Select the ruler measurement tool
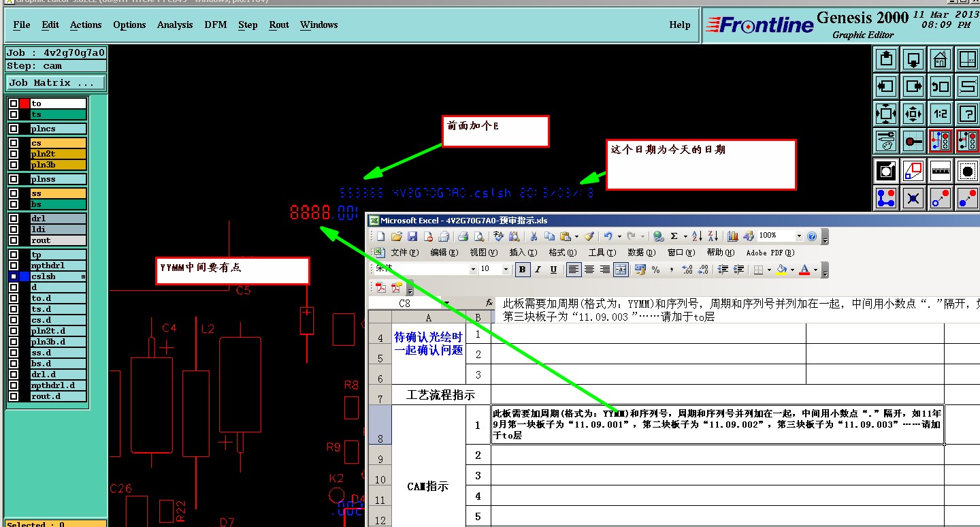 tap(940, 171)
